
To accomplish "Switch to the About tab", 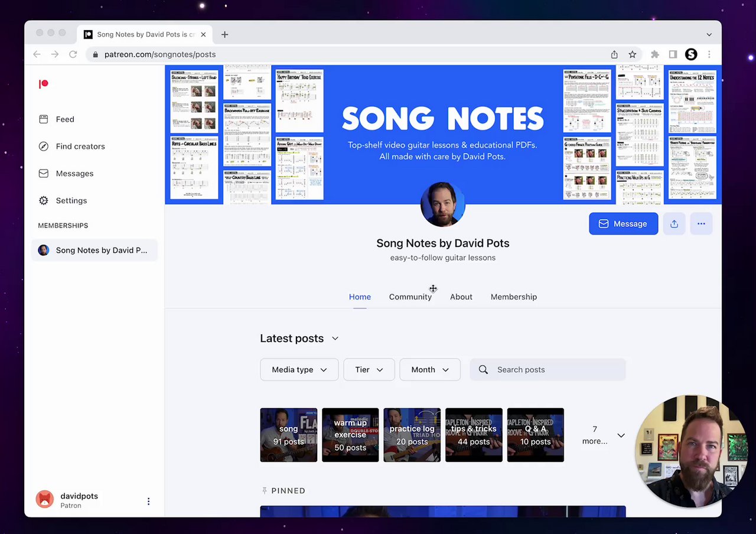I will tap(461, 297).
